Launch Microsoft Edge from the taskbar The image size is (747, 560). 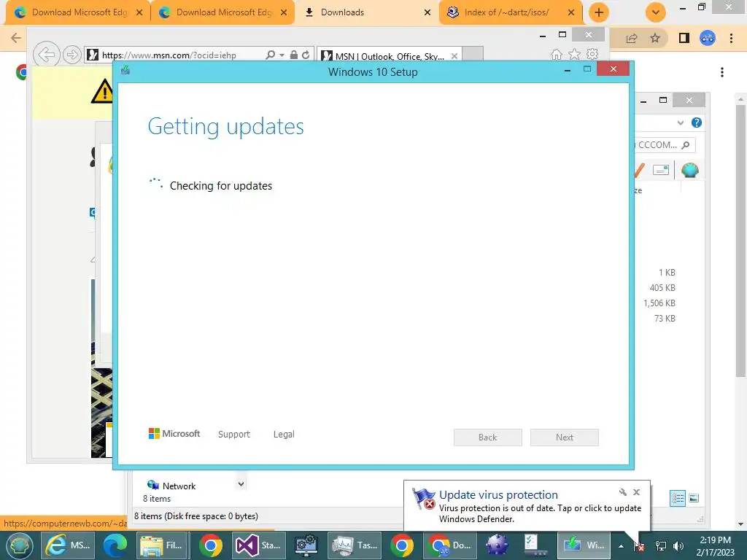pos(115,545)
